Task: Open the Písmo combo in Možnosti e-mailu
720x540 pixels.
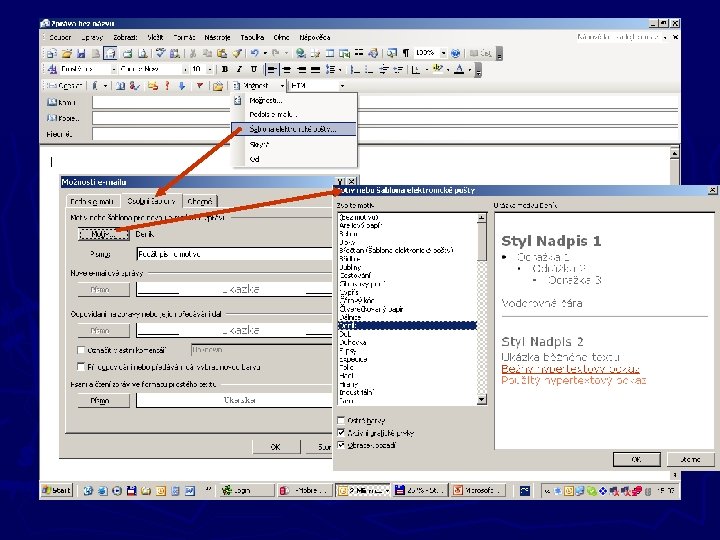Action: pyautogui.click(x=234, y=253)
